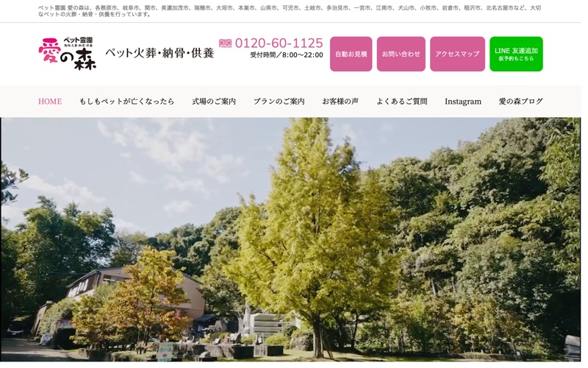Open the お問い合わせ contact button
The image size is (588, 368).
coord(401,54)
